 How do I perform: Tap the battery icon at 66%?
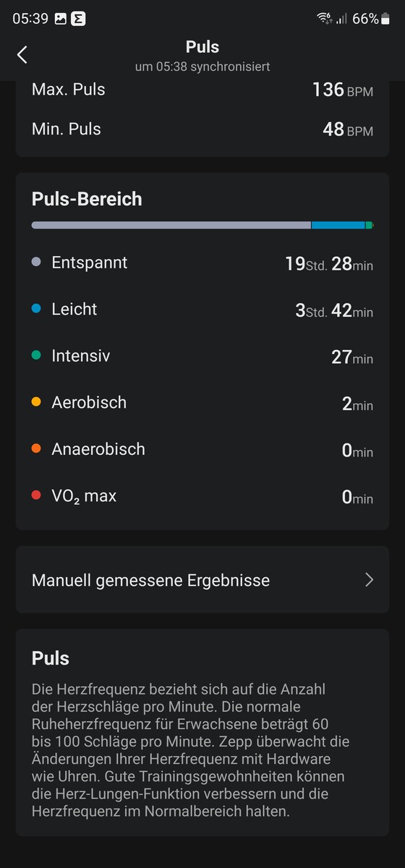(386, 19)
